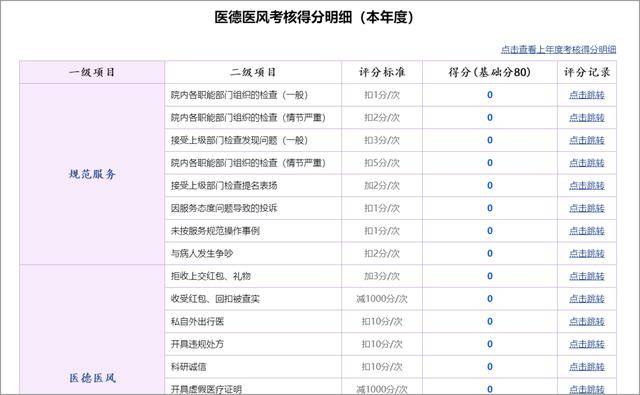Viewport: 640px width, 395px height.
Task: Click 点击跳转 for 院内各职能部门组织的检查（一般）
Action: 587,95
